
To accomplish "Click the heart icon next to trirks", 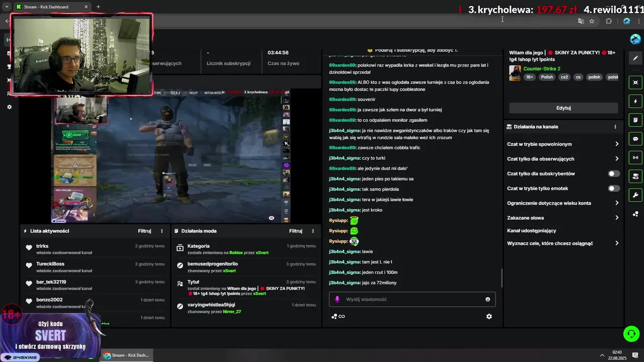I will click(29, 247).
